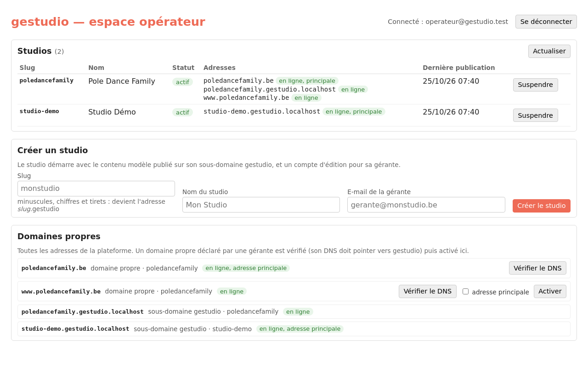The width and height of the screenshot is (588, 368).
Task: Click the gestudio — espace opérateur title
Action: click(x=108, y=22)
